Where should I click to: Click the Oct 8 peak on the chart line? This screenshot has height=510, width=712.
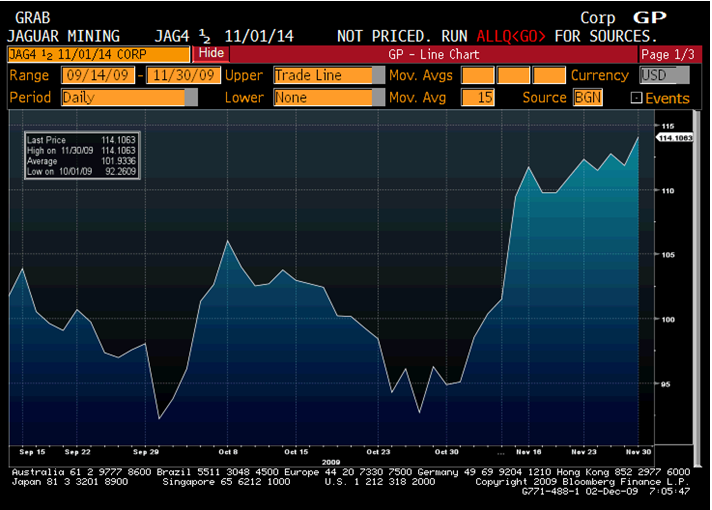coord(228,241)
